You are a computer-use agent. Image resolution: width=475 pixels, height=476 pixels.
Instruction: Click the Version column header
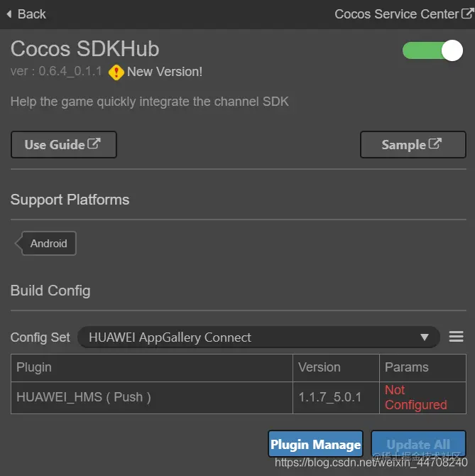[336, 367]
